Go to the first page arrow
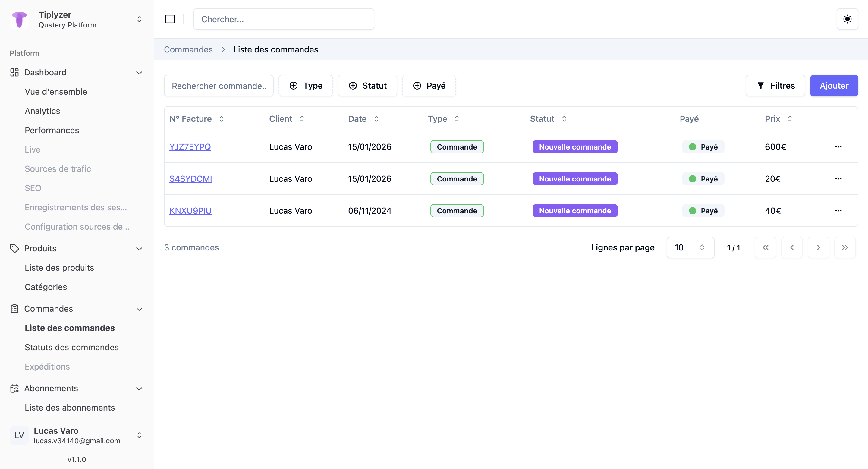The image size is (868, 469). (765, 248)
